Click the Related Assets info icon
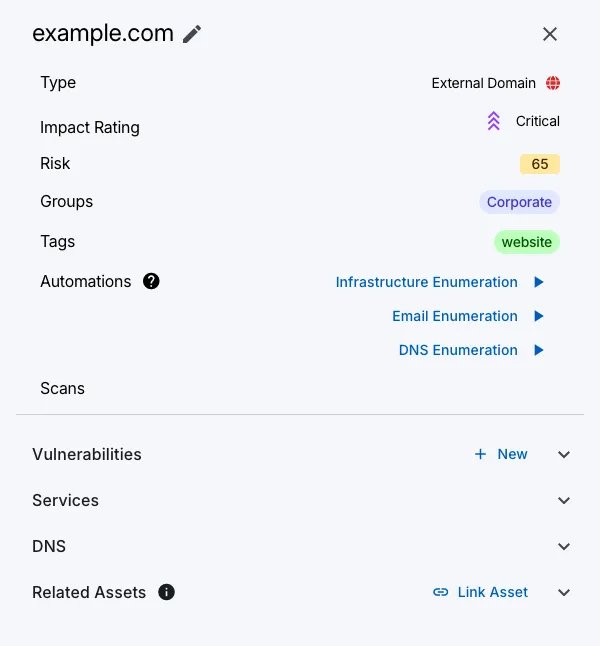The width and height of the screenshot is (600, 646). click(167, 592)
